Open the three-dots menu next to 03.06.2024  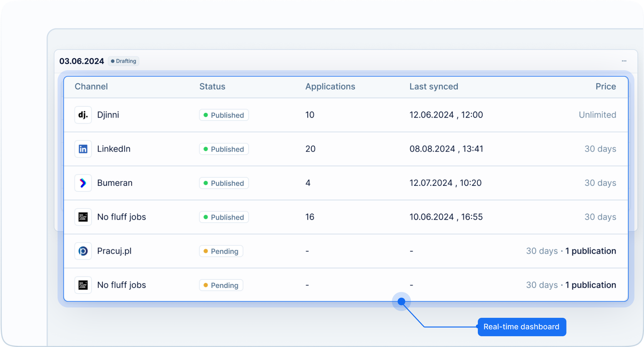tap(624, 61)
